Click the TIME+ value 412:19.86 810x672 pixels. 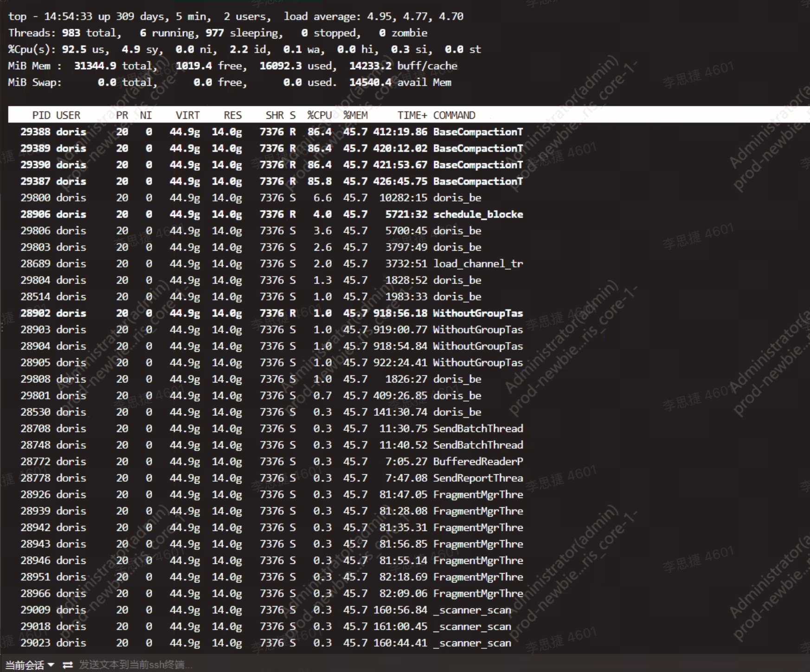pos(400,132)
